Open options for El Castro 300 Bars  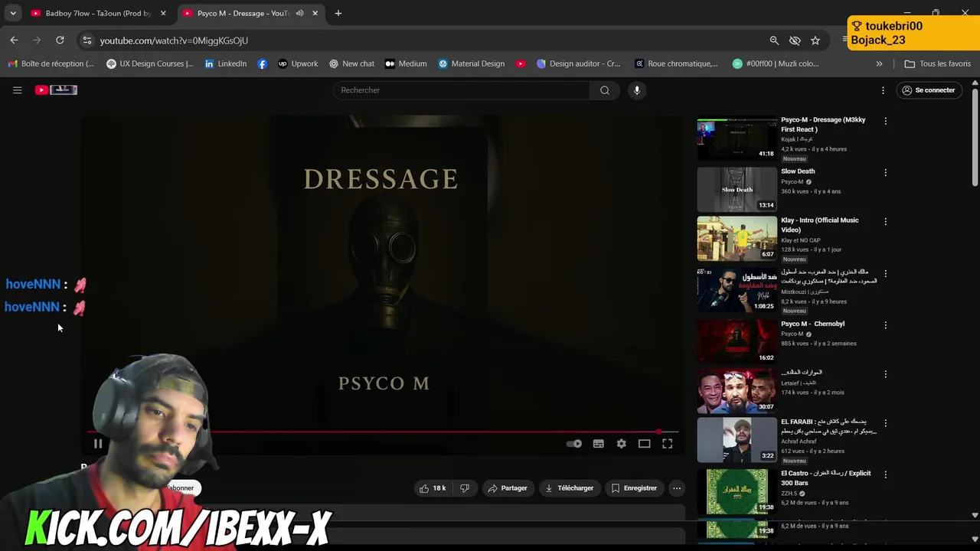point(886,474)
